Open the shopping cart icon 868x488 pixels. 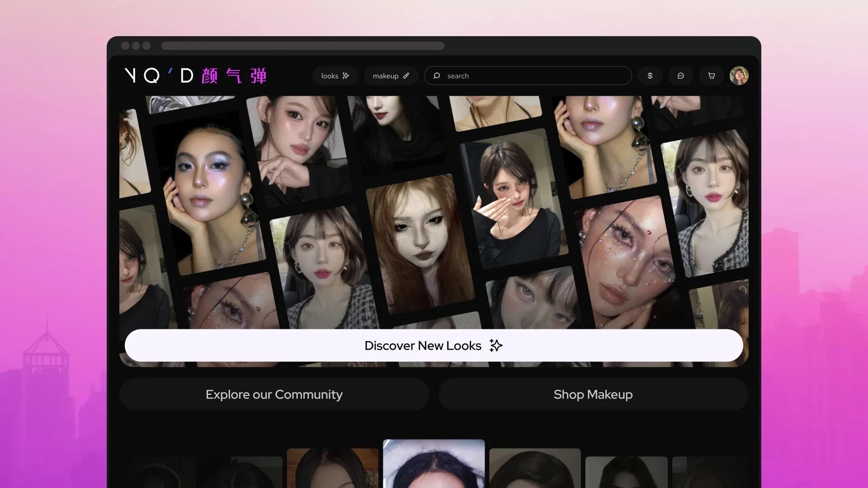pyautogui.click(x=711, y=76)
